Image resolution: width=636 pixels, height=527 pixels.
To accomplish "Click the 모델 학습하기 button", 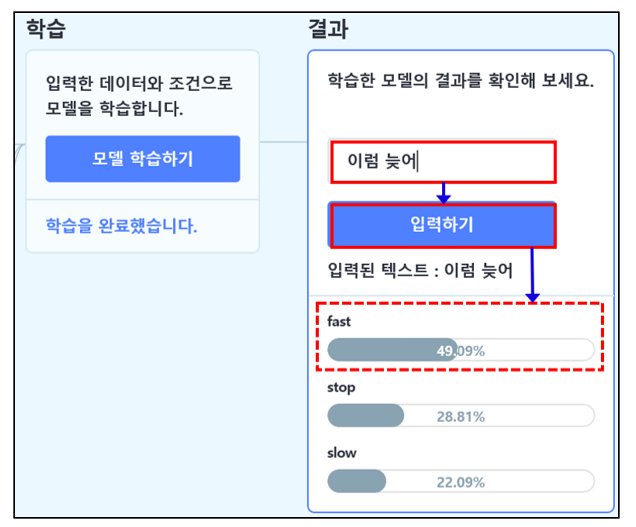I will coord(143,159).
